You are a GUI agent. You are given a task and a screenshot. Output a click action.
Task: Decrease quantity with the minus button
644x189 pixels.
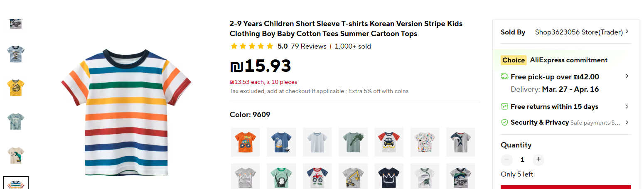506,160
